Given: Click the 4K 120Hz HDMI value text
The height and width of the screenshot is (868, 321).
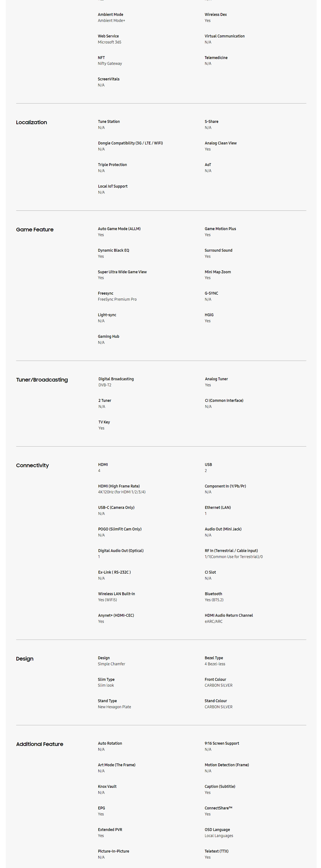Looking at the screenshot, I should (121, 492).
